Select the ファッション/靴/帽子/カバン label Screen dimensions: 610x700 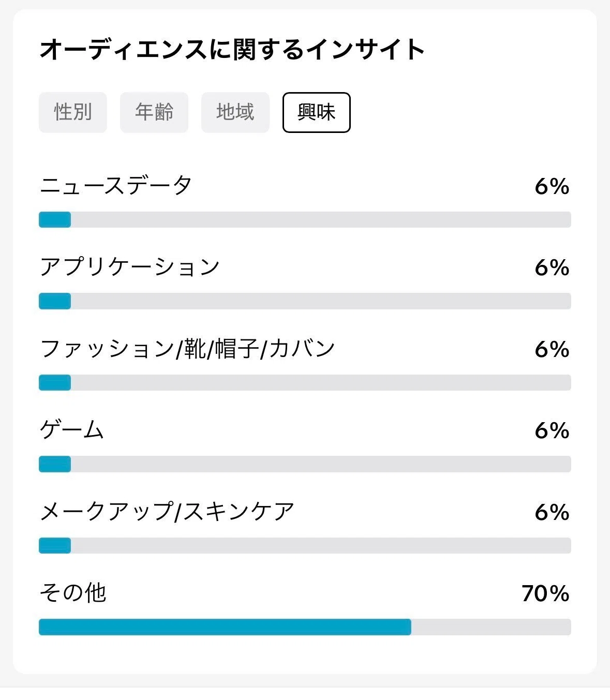(188, 349)
